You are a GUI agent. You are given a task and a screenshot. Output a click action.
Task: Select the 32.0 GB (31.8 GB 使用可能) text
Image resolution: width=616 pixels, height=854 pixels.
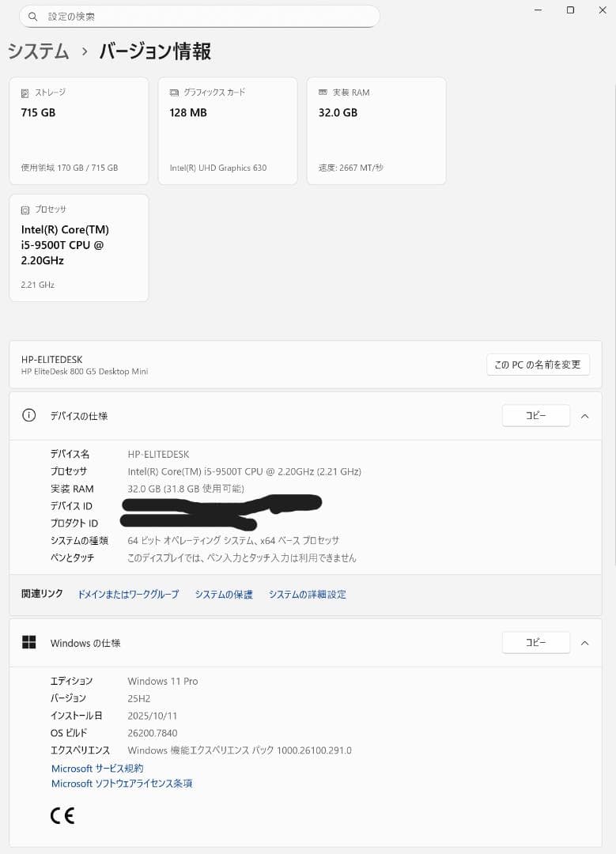[186, 489]
